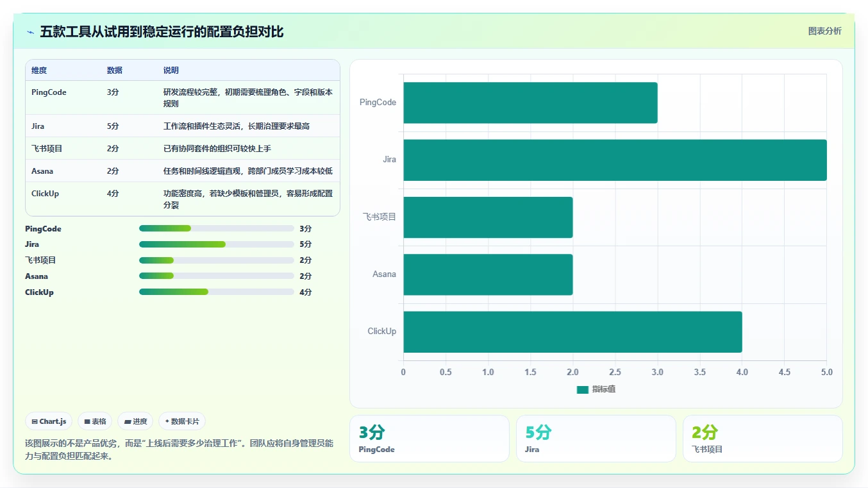Click the PingCode label in progress list
868x488 pixels.
point(43,229)
